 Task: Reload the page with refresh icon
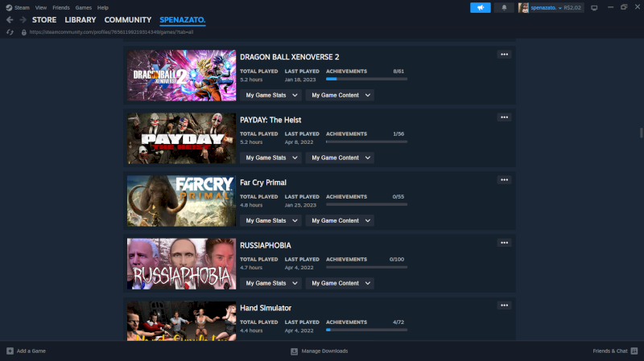pos(10,32)
